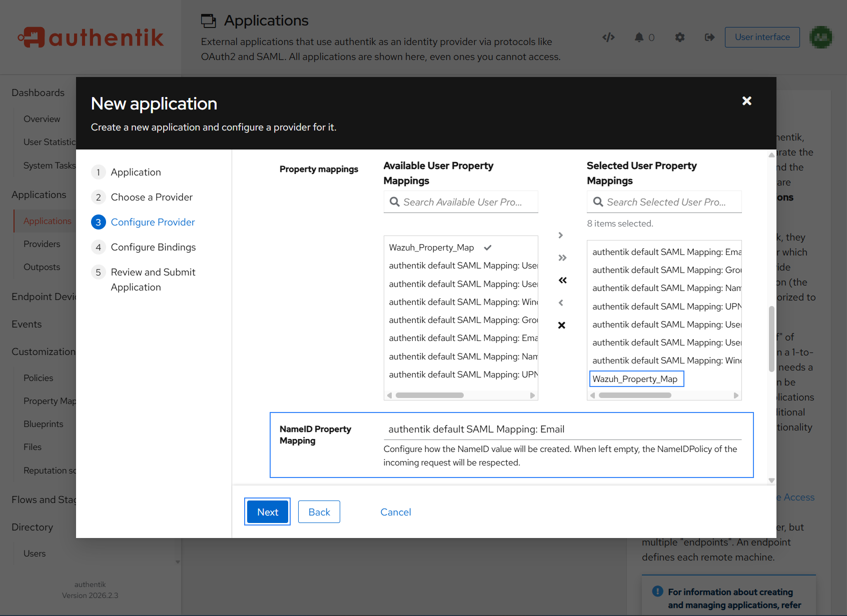Open API browser code icon
This screenshot has height=616, width=847.
[x=608, y=37]
